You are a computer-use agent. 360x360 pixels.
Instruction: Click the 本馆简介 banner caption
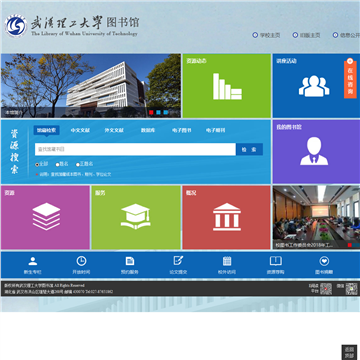coord(13,113)
